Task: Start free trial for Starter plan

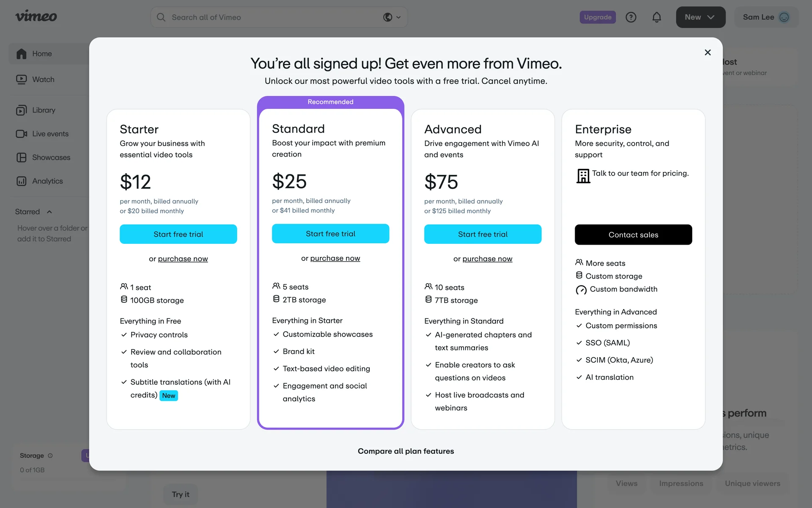Action: pos(178,234)
